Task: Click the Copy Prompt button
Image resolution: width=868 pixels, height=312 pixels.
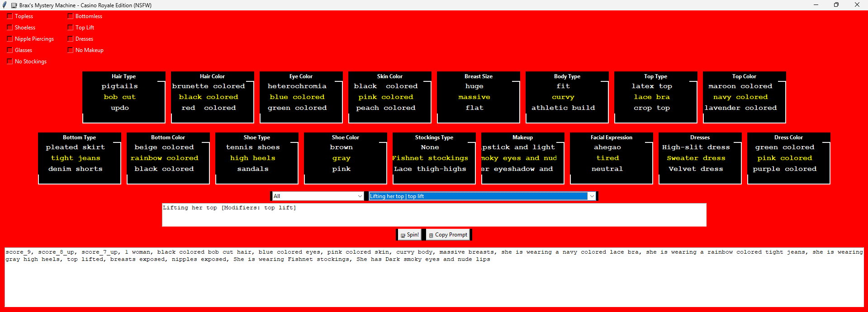Action: 448,235
